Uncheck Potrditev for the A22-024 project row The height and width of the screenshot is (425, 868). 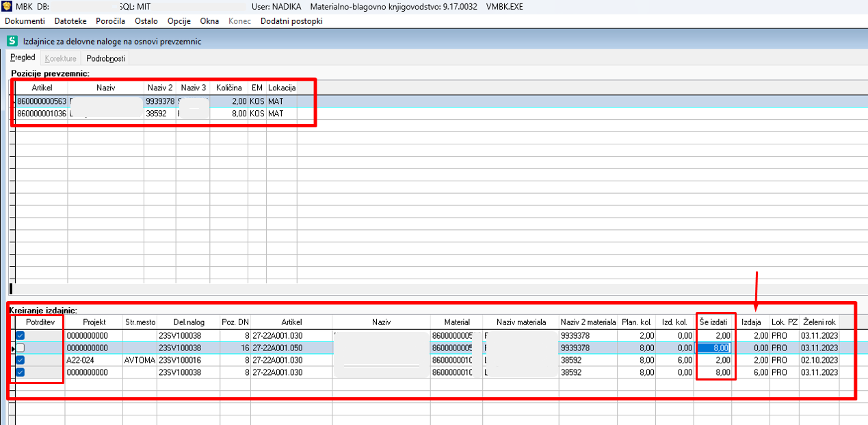point(20,360)
